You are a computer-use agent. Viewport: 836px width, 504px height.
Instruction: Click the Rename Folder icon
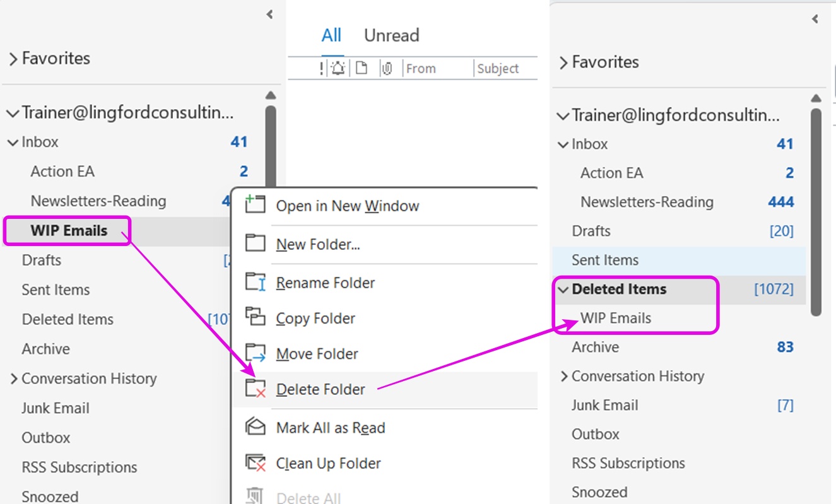(255, 282)
